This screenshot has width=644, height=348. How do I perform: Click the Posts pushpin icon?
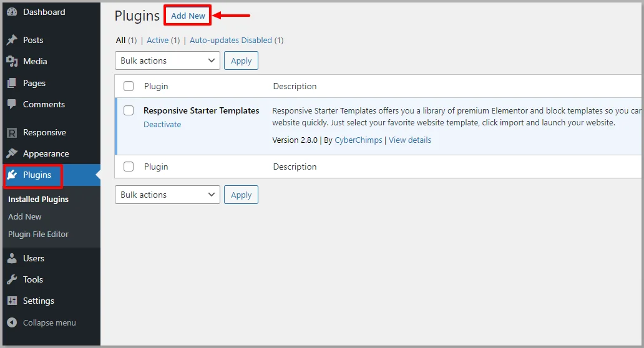[12, 40]
